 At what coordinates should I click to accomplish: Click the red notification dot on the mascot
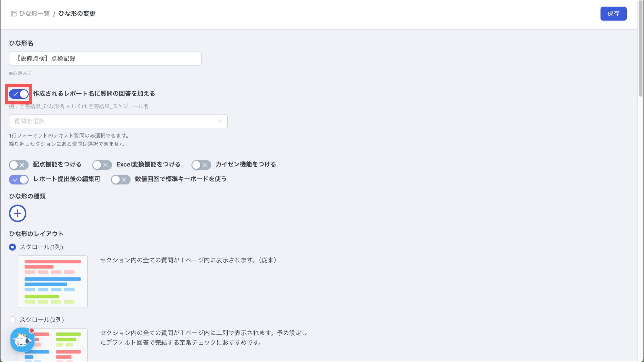[x=31, y=331]
